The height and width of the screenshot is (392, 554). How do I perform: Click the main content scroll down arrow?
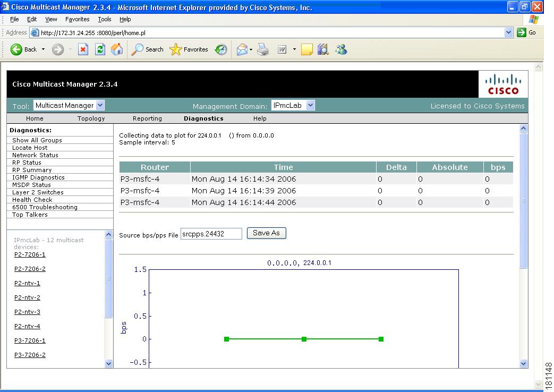tap(524, 363)
